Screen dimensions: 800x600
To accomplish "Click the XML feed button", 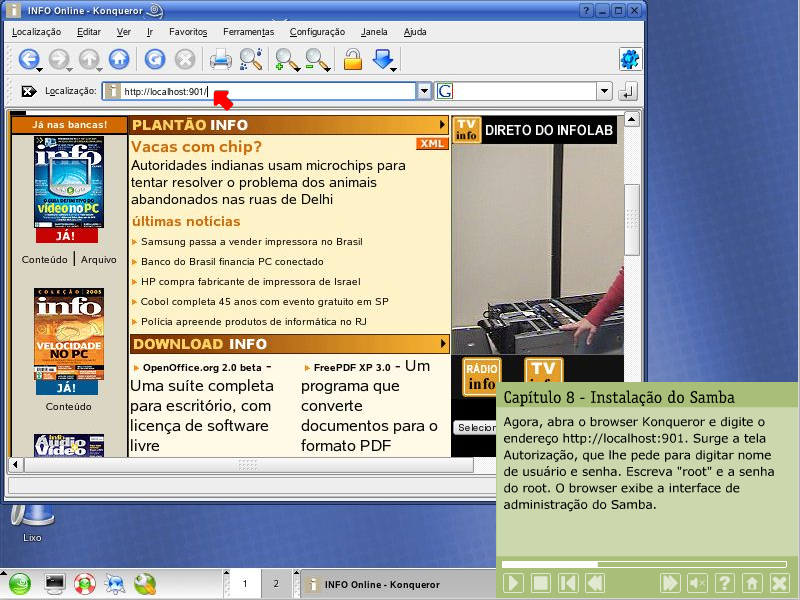I will 432,144.
